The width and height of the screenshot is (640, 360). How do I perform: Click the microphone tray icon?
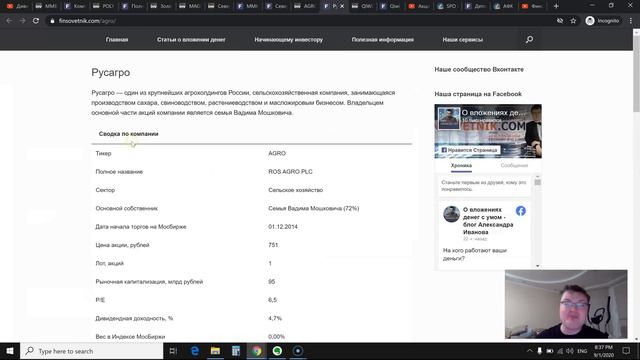pos(539,351)
